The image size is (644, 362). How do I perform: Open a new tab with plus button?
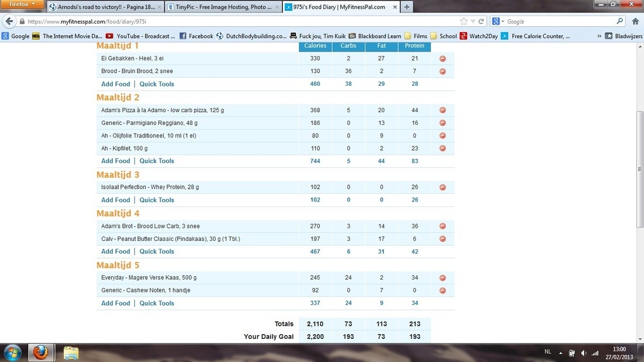(x=406, y=7)
